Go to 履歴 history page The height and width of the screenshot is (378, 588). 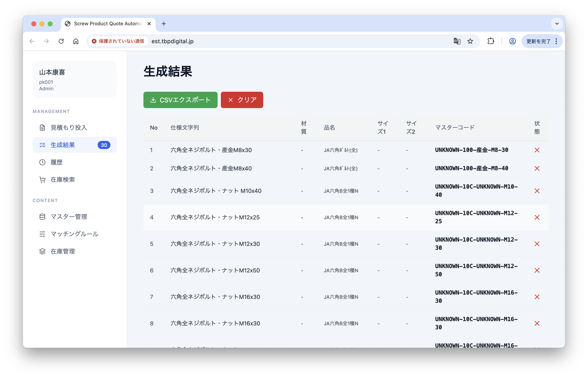[56, 162]
